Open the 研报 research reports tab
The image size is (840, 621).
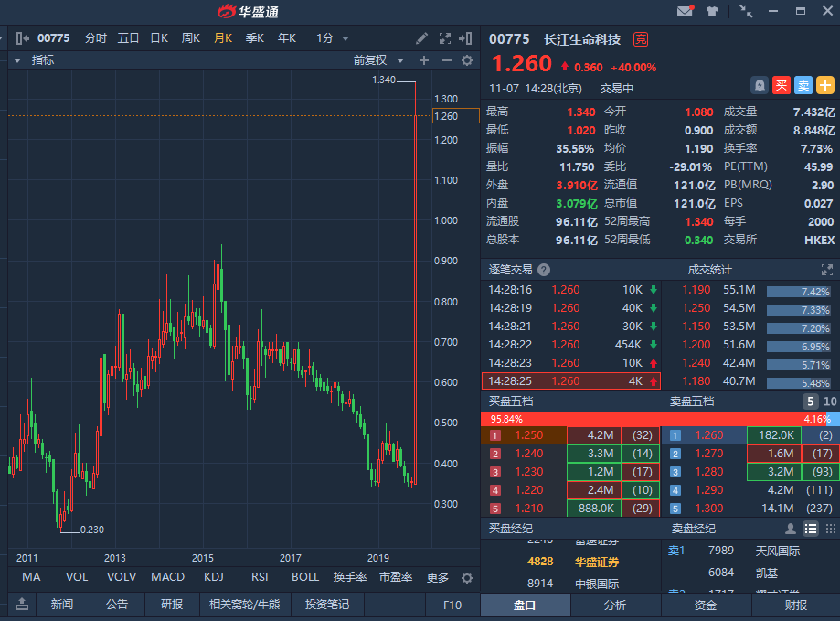pos(172,605)
